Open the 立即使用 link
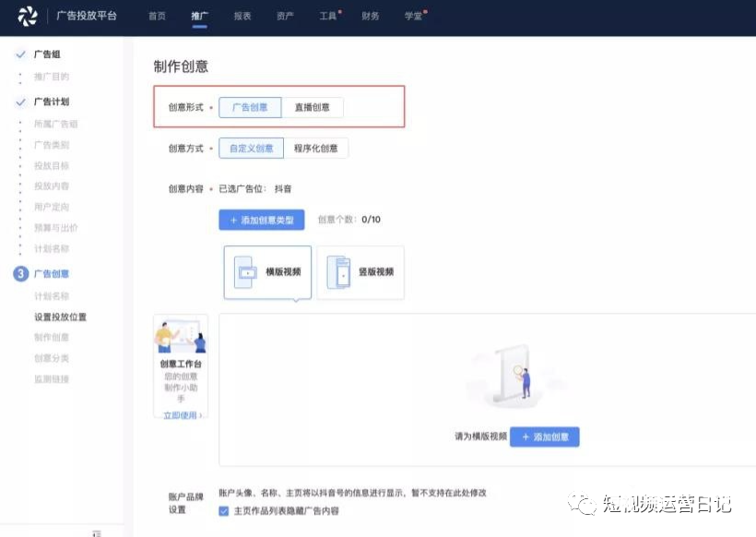 click(x=180, y=416)
